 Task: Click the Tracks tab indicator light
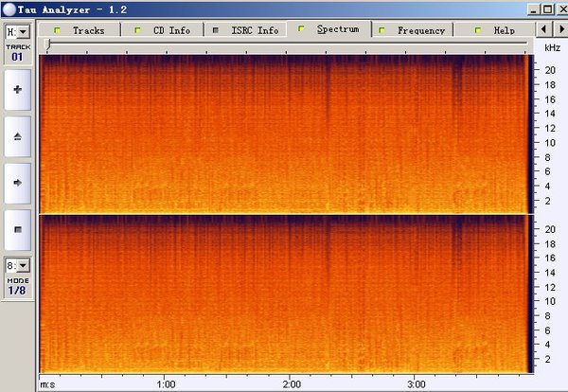(57, 30)
